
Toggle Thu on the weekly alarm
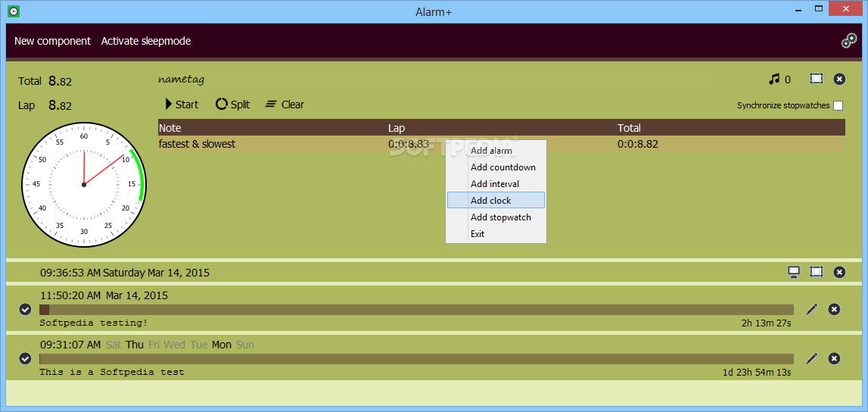coord(135,345)
